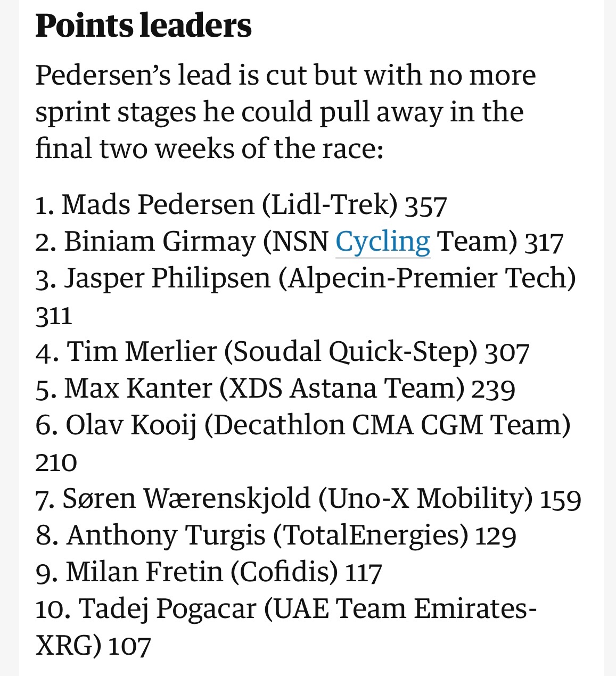Select the Milan Fretin line

[209, 572]
